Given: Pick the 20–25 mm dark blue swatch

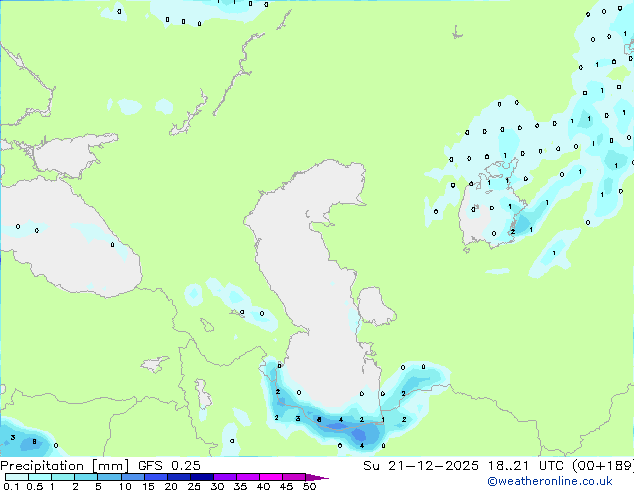Looking at the screenshot, I should (179, 477).
